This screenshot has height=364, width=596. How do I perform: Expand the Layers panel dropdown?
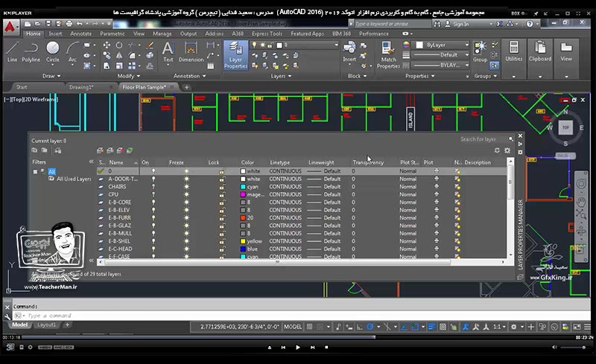[x=281, y=76]
